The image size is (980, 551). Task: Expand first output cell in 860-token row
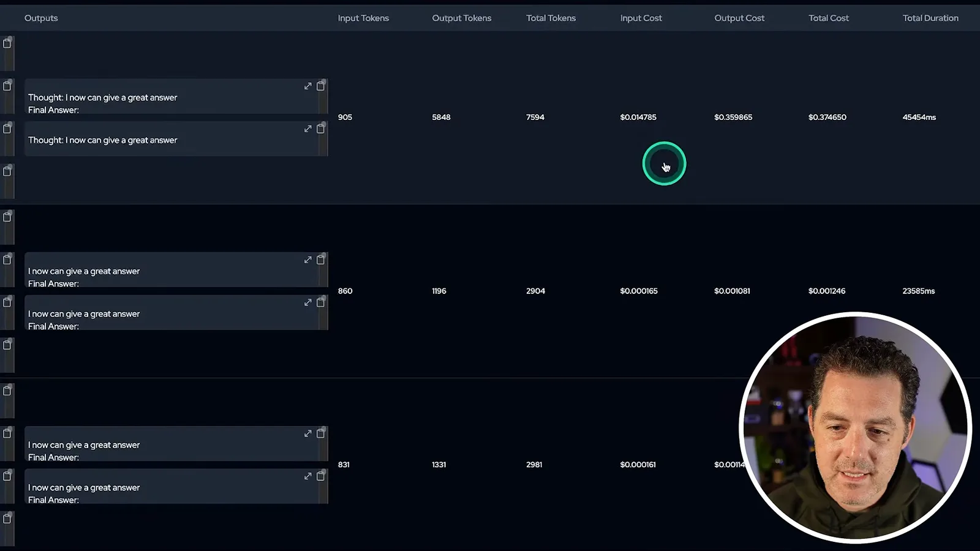[308, 260]
